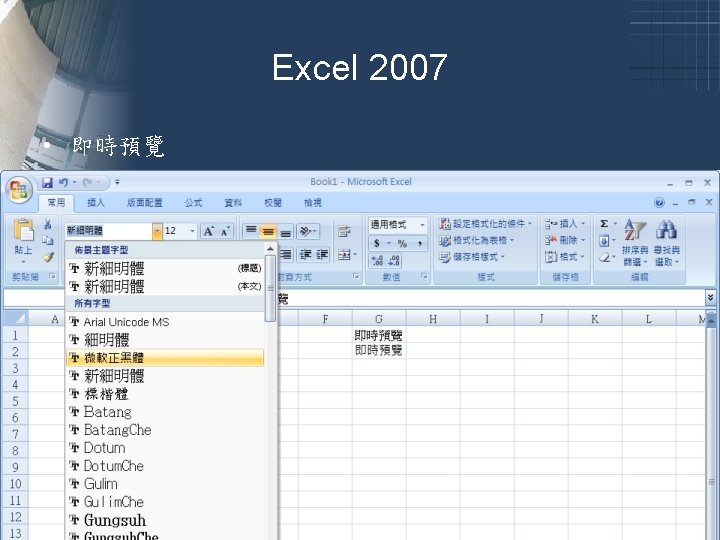
Task: Apply comma style number format
Action: tap(420, 243)
